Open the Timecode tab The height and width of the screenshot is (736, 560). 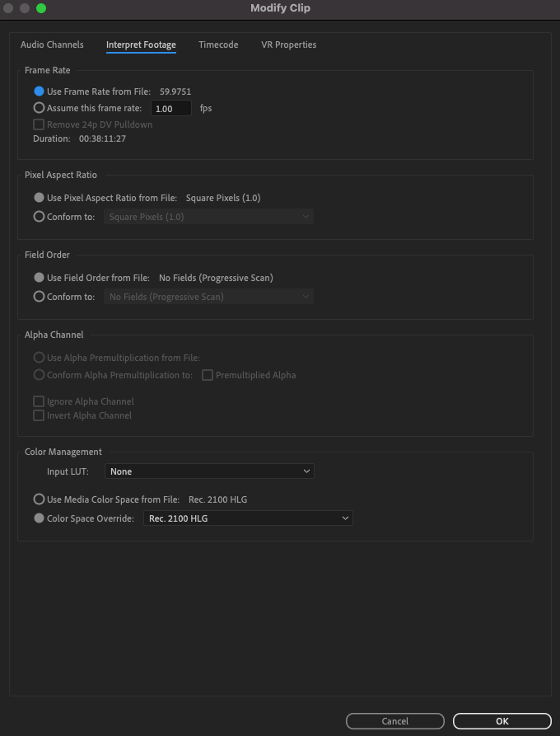click(x=218, y=45)
